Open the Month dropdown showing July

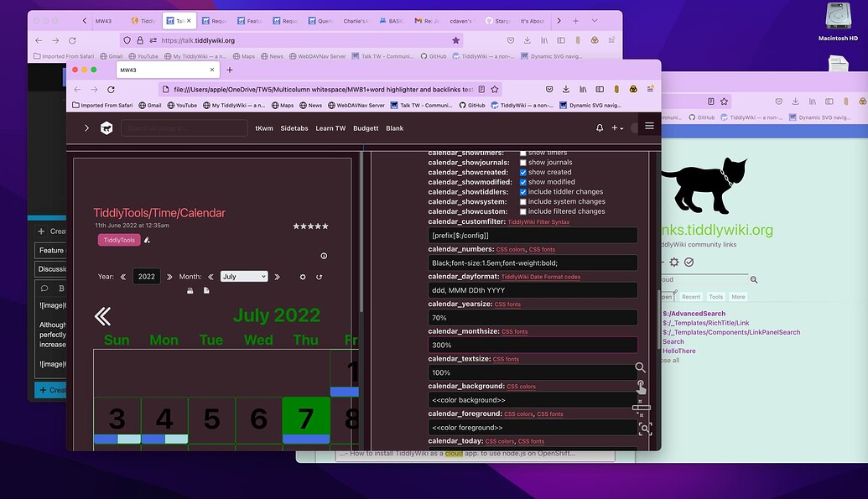click(244, 277)
